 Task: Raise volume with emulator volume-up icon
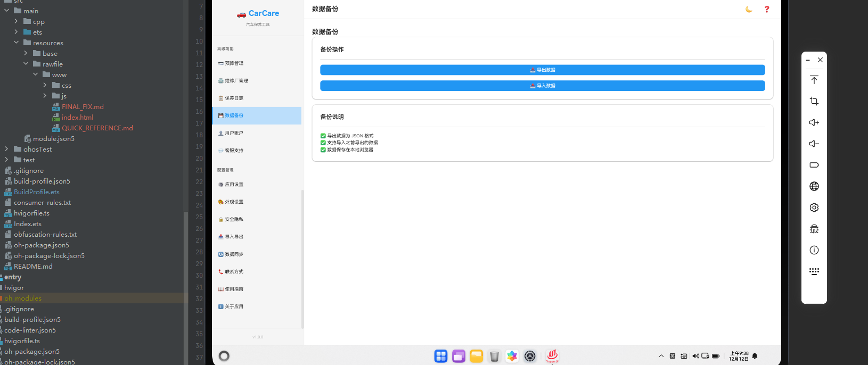[814, 122]
